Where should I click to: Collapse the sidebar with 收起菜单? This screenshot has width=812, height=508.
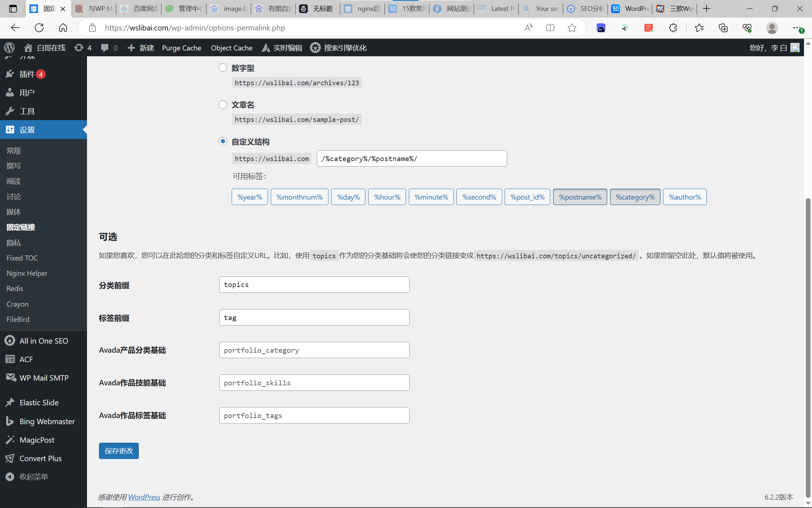tap(33, 476)
